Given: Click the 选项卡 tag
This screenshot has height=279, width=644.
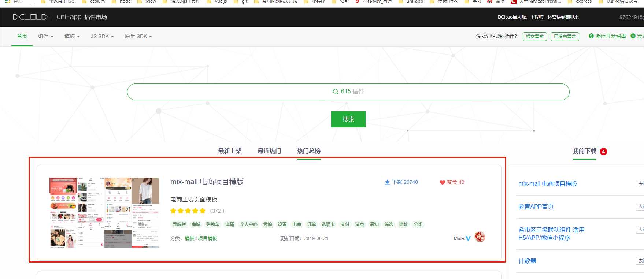Looking at the screenshot, I should point(328,224).
